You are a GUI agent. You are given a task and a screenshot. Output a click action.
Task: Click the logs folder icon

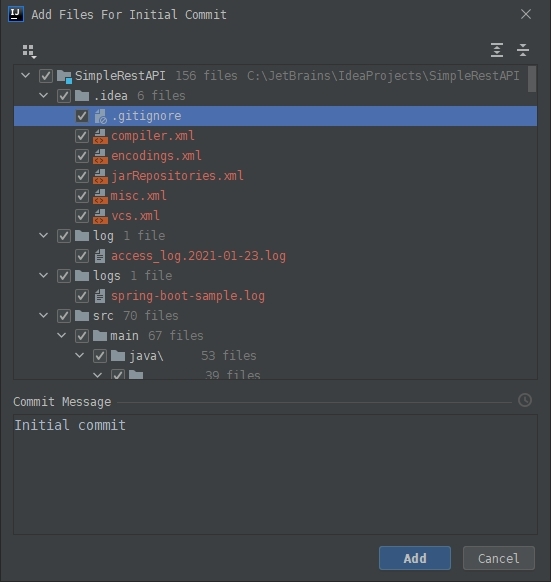82,276
